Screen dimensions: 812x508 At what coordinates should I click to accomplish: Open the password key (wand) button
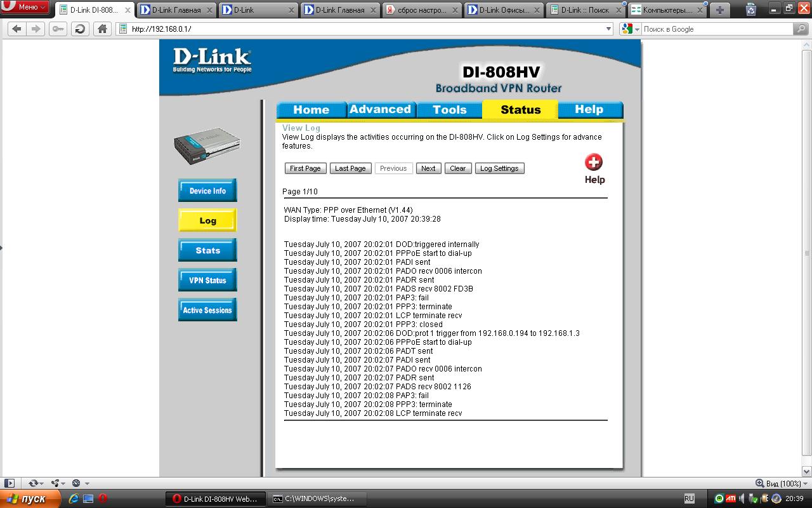tap(58, 29)
